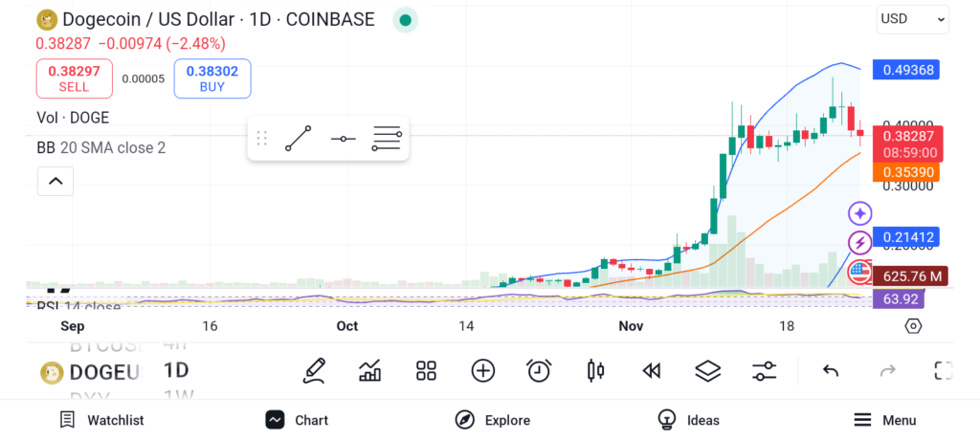Open chart settings sliders icon
The height and width of the screenshot is (441, 980).
[764, 371]
